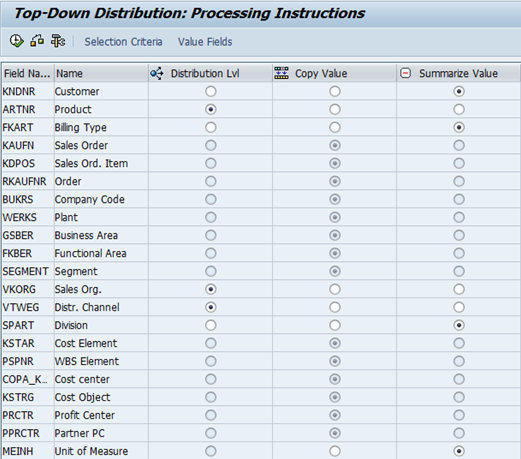Click the second toolbar icon with lock

(37, 41)
